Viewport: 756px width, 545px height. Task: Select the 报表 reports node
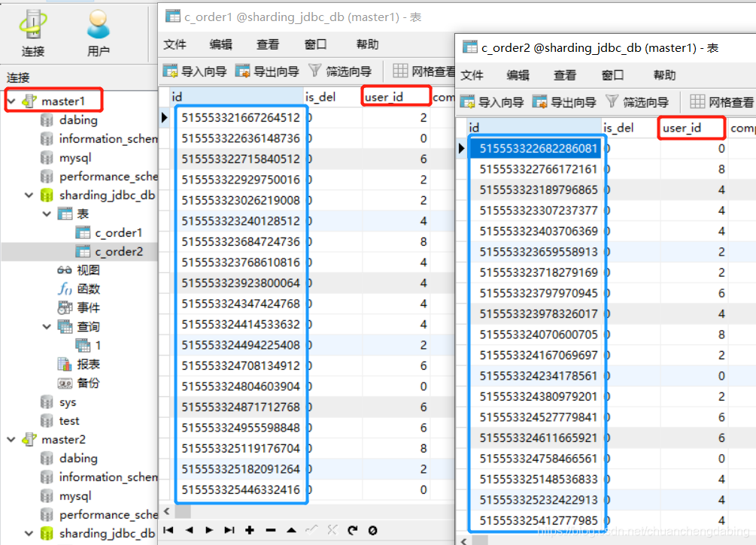(88, 365)
